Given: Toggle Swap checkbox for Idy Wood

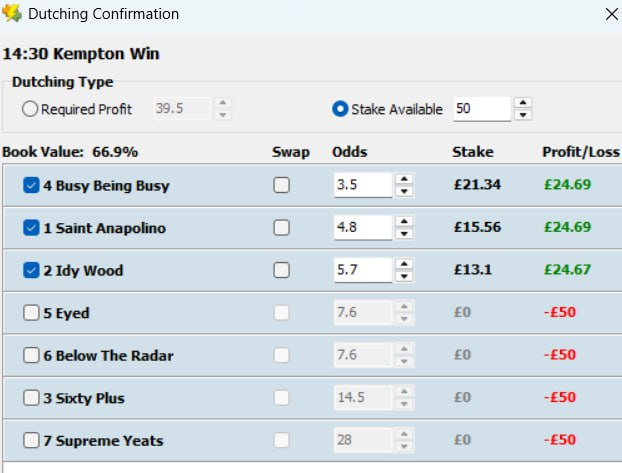Looking at the screenshot, I should click(x=282, y=270).
